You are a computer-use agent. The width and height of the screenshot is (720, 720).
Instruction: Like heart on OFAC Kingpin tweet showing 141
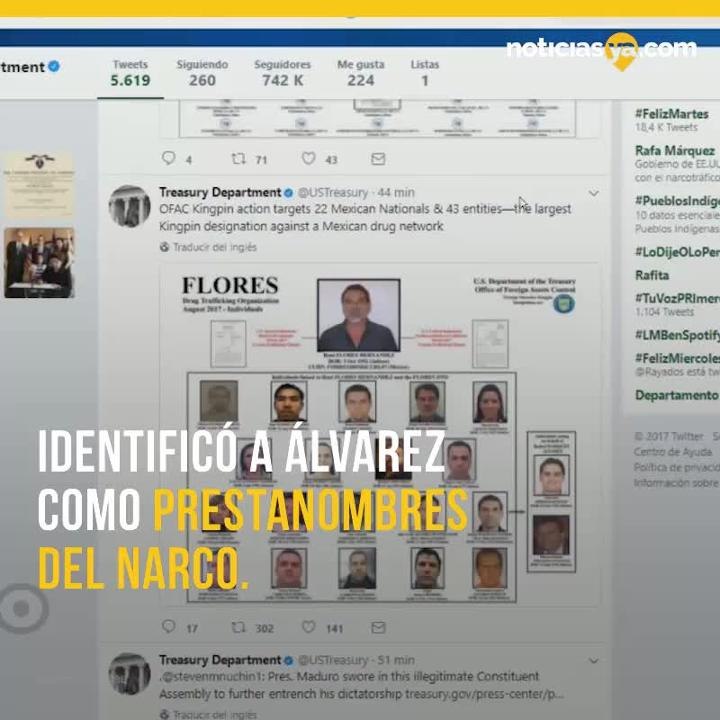[308, 627]
